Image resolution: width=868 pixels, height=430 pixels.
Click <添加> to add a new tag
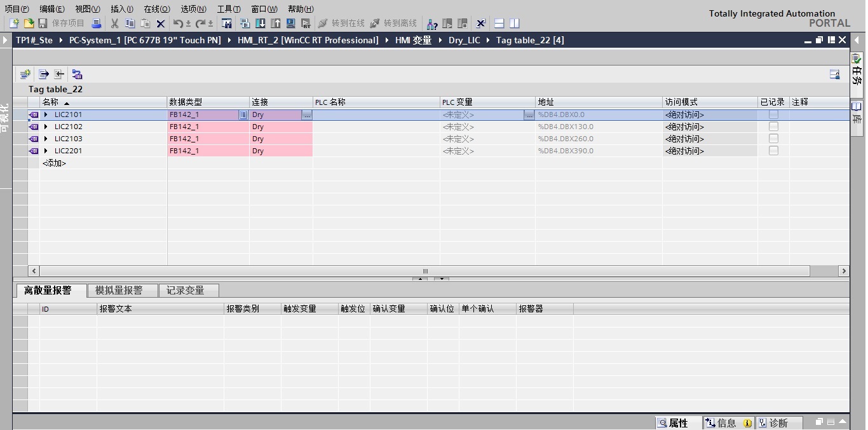tap(54, 163)
